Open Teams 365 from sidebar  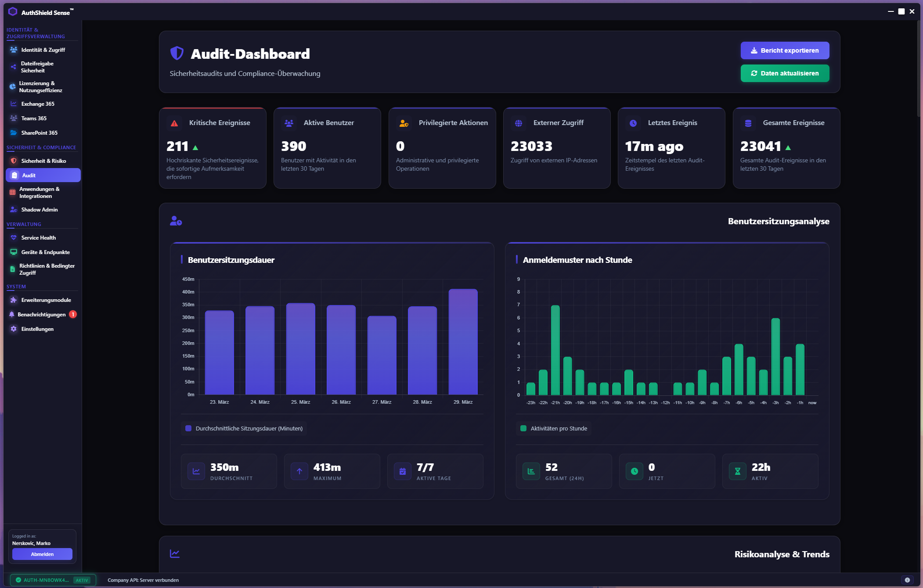pos(33,118)
